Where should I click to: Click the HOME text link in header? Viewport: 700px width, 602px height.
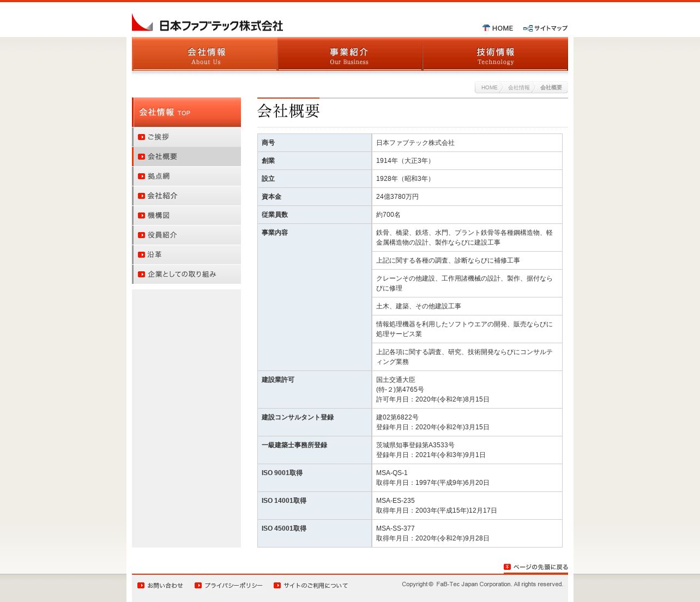tap(502, 28)
